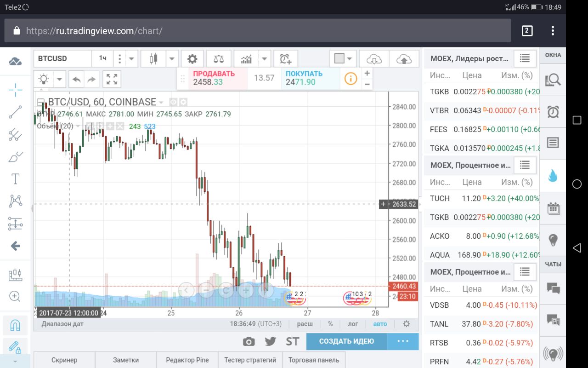
Task: Click the СОЗДАТЬ ИДЕЮ button
Action: click(346, 341)
